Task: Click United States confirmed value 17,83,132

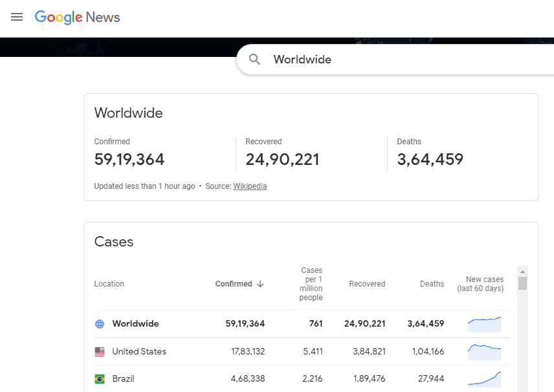Action: 248,351
